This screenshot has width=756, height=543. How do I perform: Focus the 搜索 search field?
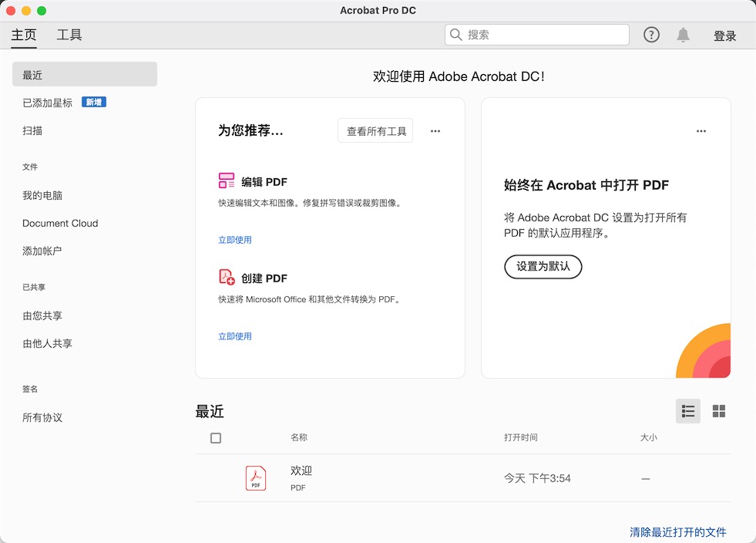click(x=537, y=35)
